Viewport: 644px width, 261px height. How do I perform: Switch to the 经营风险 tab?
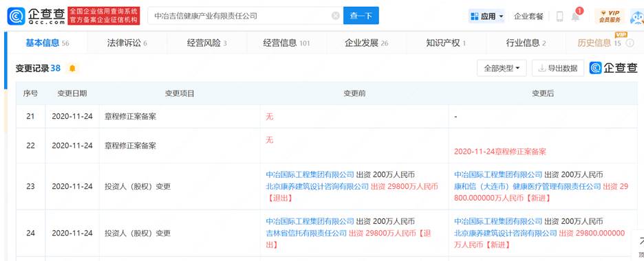tap(206, 43)
